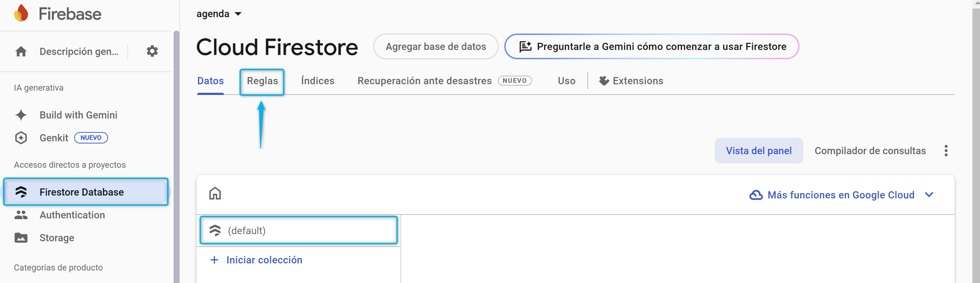
Task: Click the Build with Gemini sparkle icon
Action: coord(21,115)
